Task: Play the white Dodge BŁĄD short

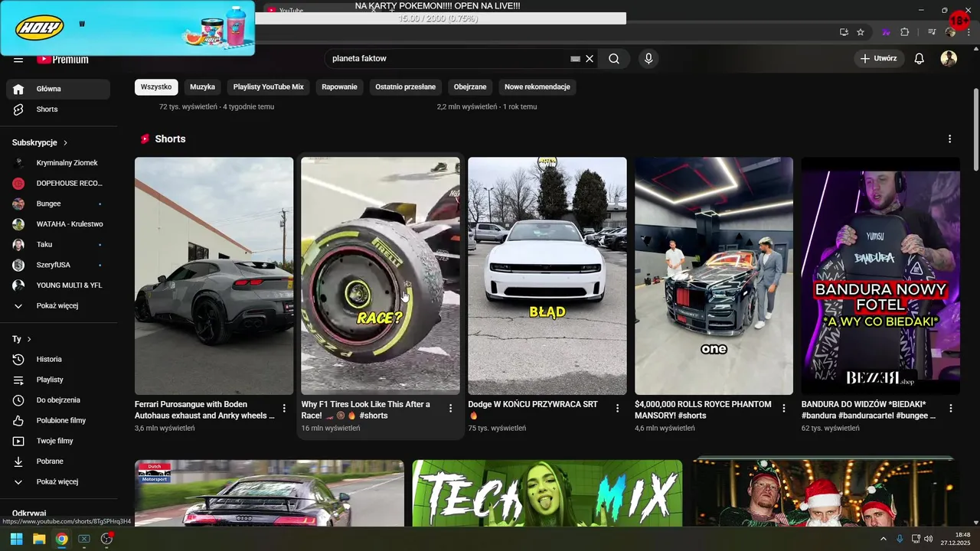Action: click(x=547, y=275)
